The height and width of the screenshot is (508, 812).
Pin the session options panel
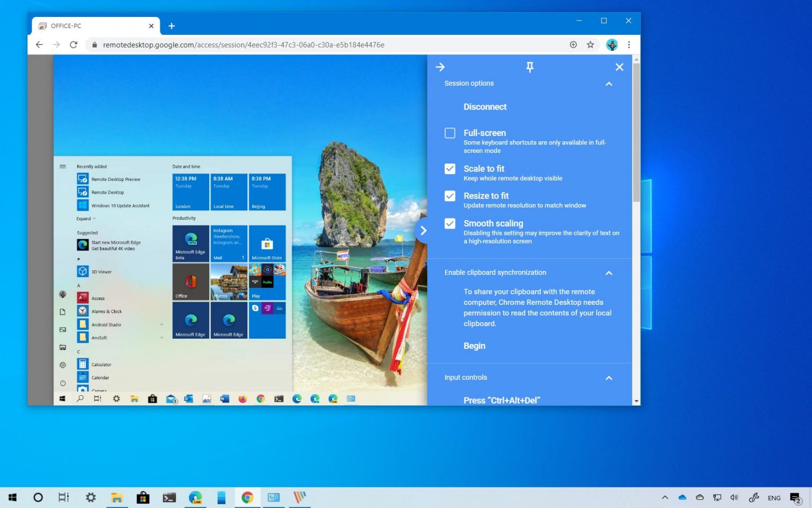click(x=530, y=67)
